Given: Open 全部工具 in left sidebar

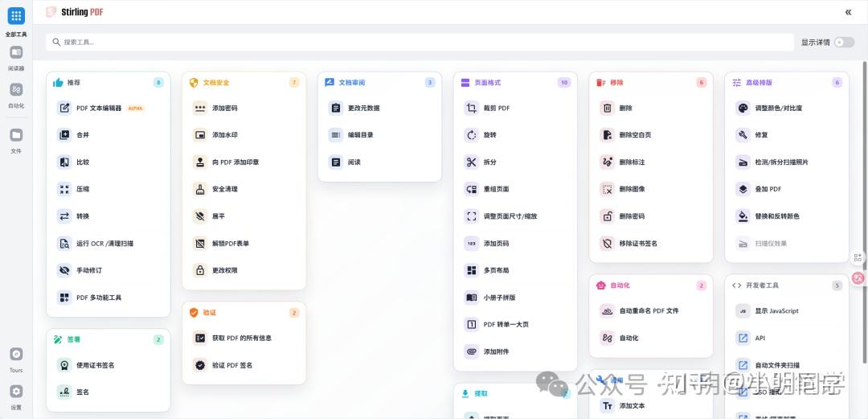Looking at the screenshot, I should [16, 16].
